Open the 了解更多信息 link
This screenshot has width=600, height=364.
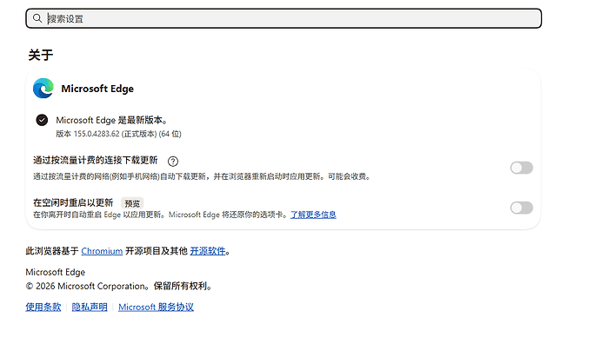pos(313,215)
